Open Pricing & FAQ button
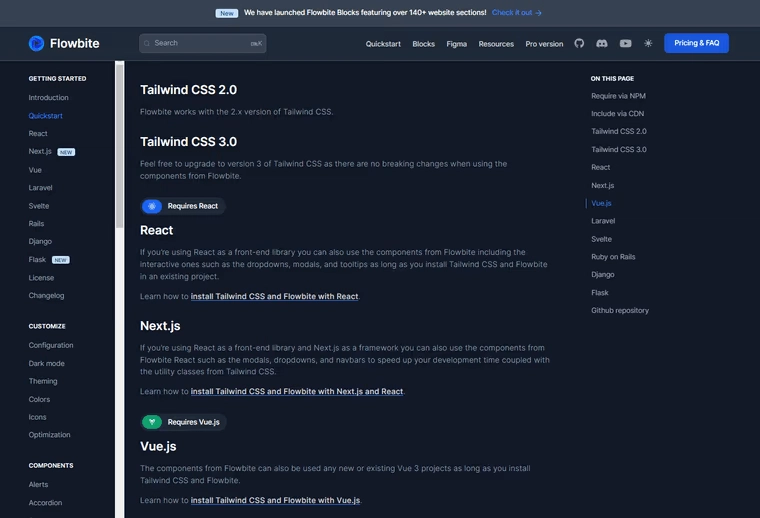This screenshot has width=760, height=518. pos(696,43)
